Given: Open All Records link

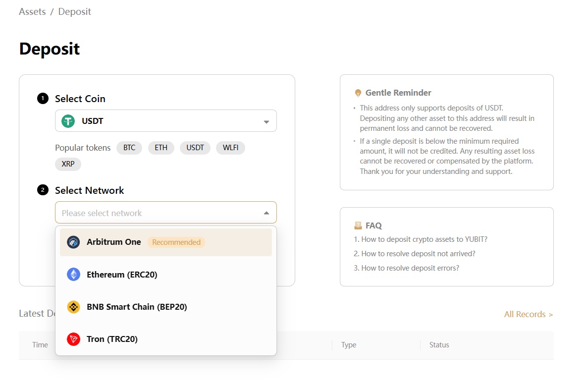Looking at the screenshot, I should click(x=529, y=314).
